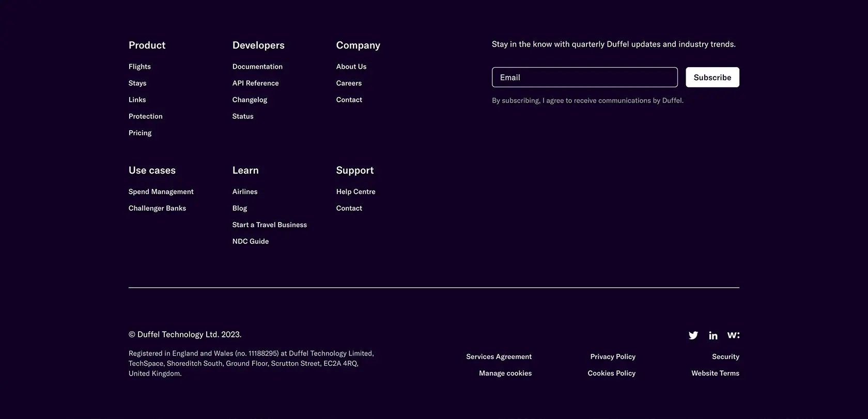Go to API Reference

pyautogui.click(x=256, y=83)
